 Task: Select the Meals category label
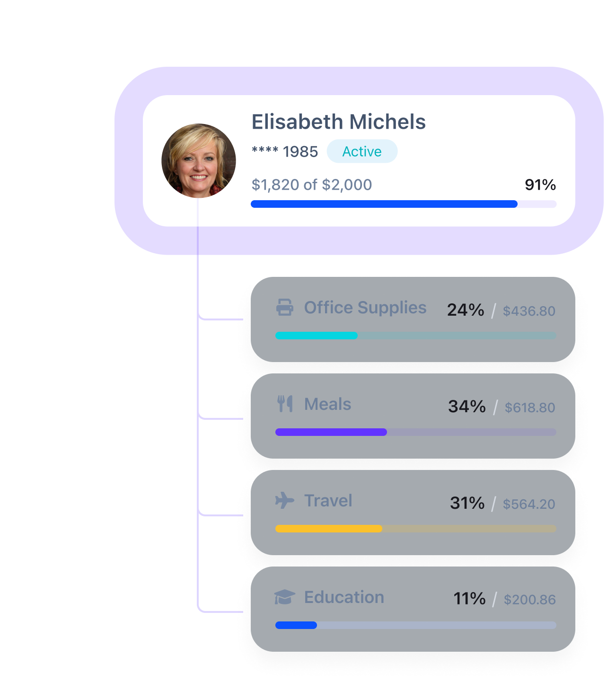coord(327,404)
